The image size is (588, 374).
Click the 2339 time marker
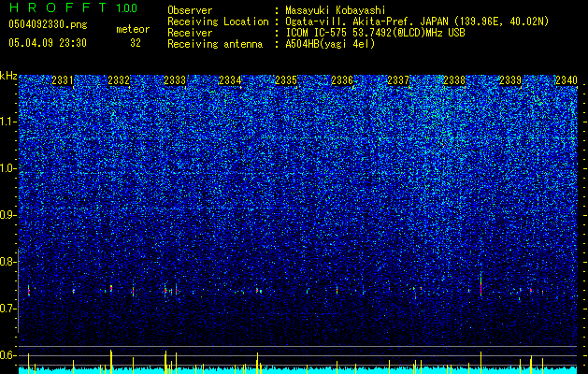(510, 79)
